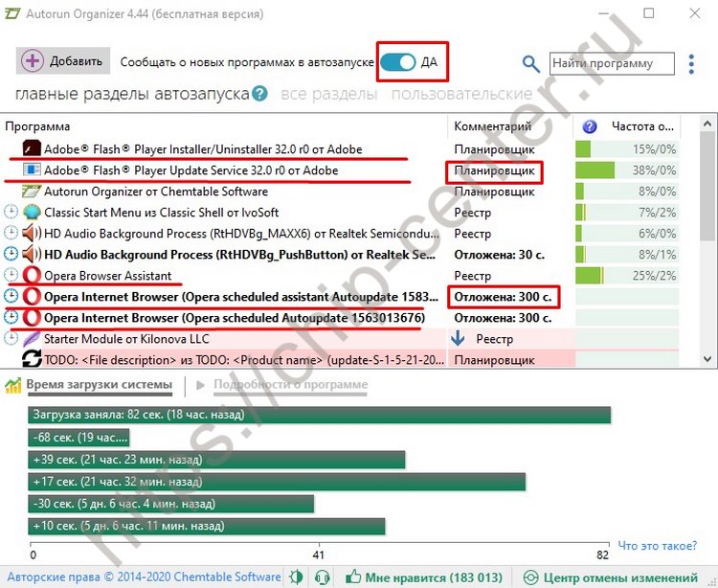Click blue down arrow in Starter Module comment
The width and height of the screenshot is (718, 588).
pyautogui.click(x=458, y=338)
